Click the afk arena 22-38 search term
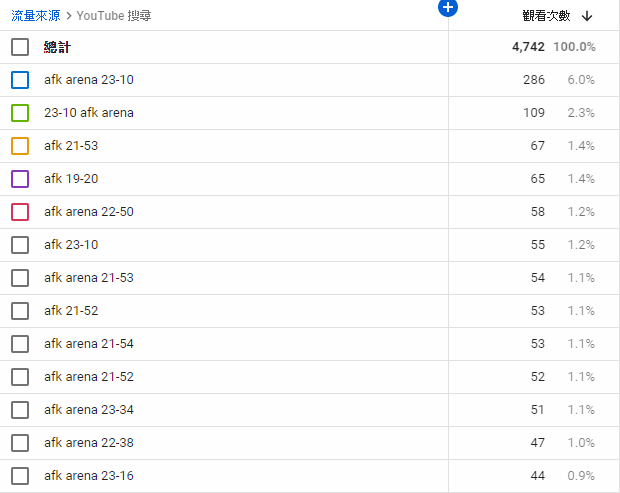The image size is (620, 493). (x=88, y=443)
